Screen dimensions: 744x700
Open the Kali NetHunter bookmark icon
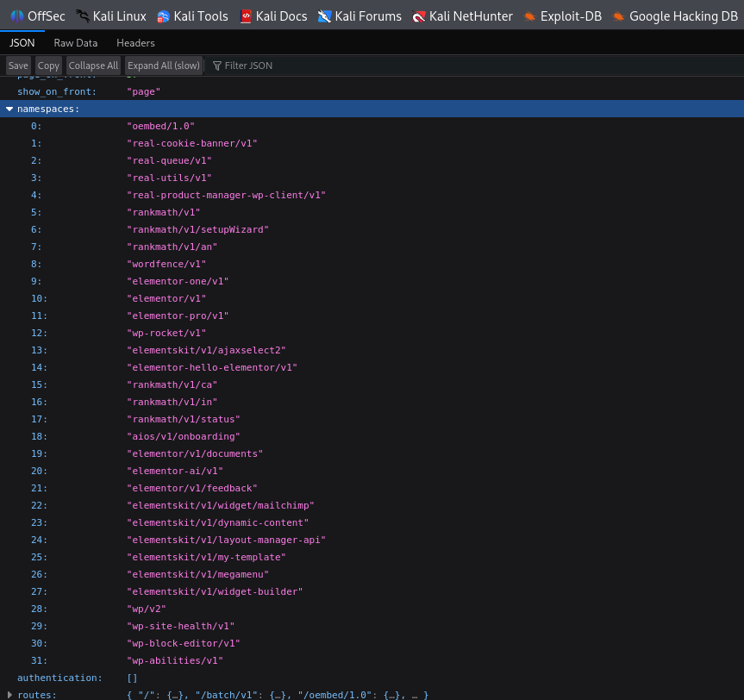coord(419,16)
